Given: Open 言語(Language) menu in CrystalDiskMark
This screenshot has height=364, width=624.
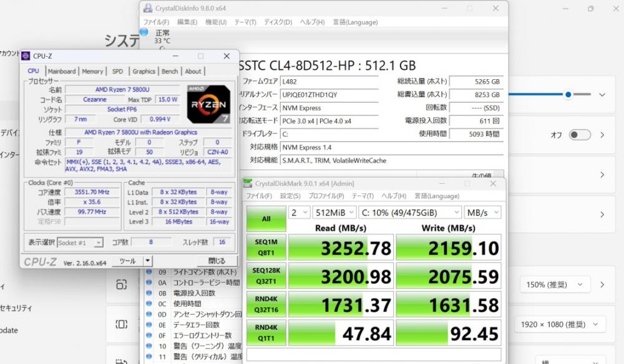Looking at the screenshot, I should [437, 196].
